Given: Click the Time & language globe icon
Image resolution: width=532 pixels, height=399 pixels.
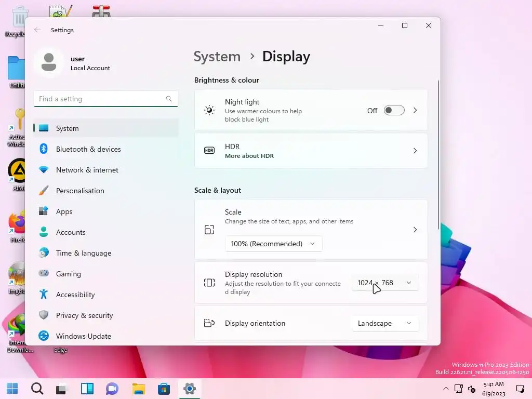Looking at the screenshot, I should point(44,253).
